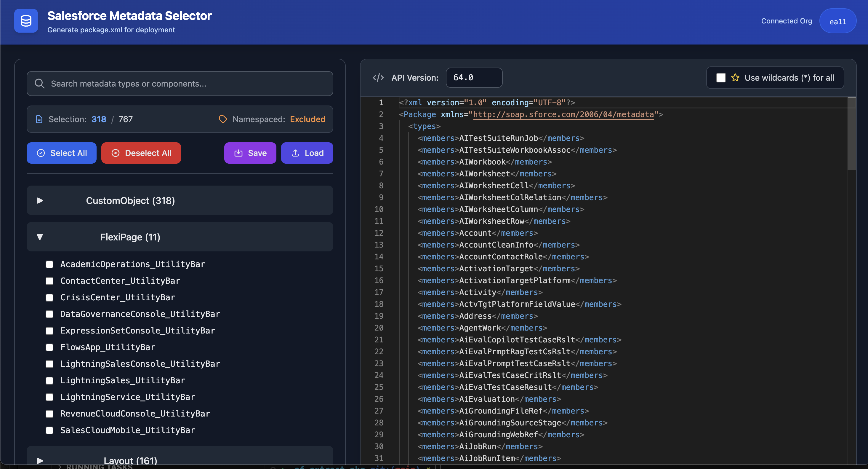Open the ea11 org menu
The width and height of the screenshot is (868, 469).
click(838, 21)
